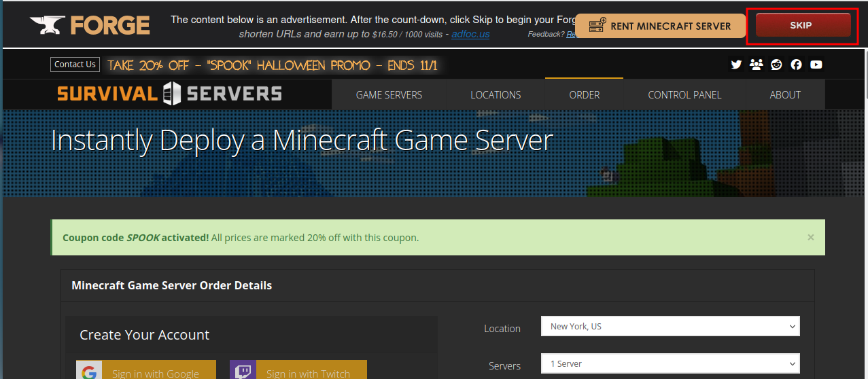The height and width of the screenshot is (379, 868).
Task: Expand the Servers quantity dropdown
Action: tap(670, 364)
